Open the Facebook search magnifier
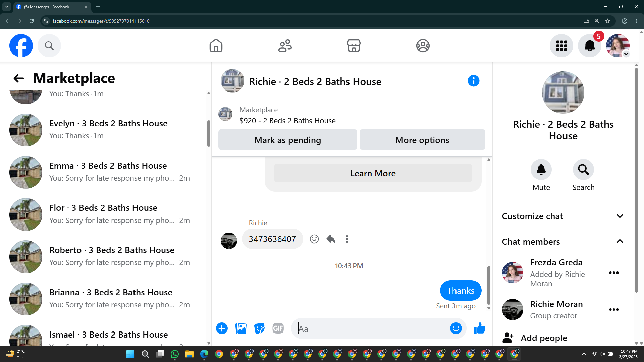 [x=49, y=46]
